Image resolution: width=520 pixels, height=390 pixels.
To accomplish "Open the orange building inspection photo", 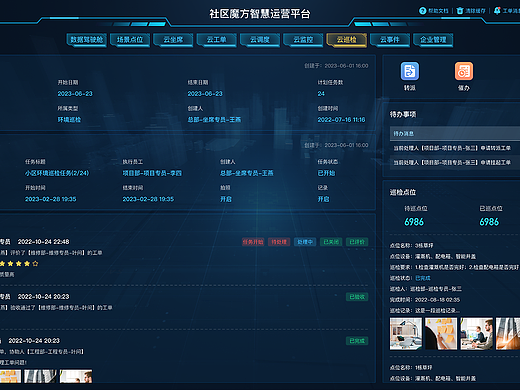I will click(508, 334).
